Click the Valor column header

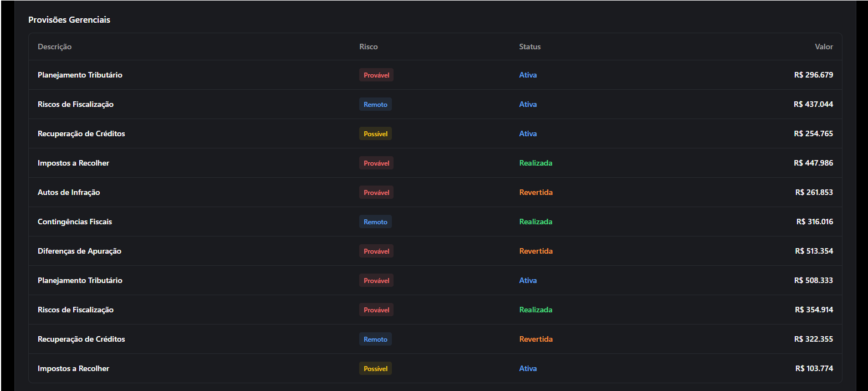(823, 47)
